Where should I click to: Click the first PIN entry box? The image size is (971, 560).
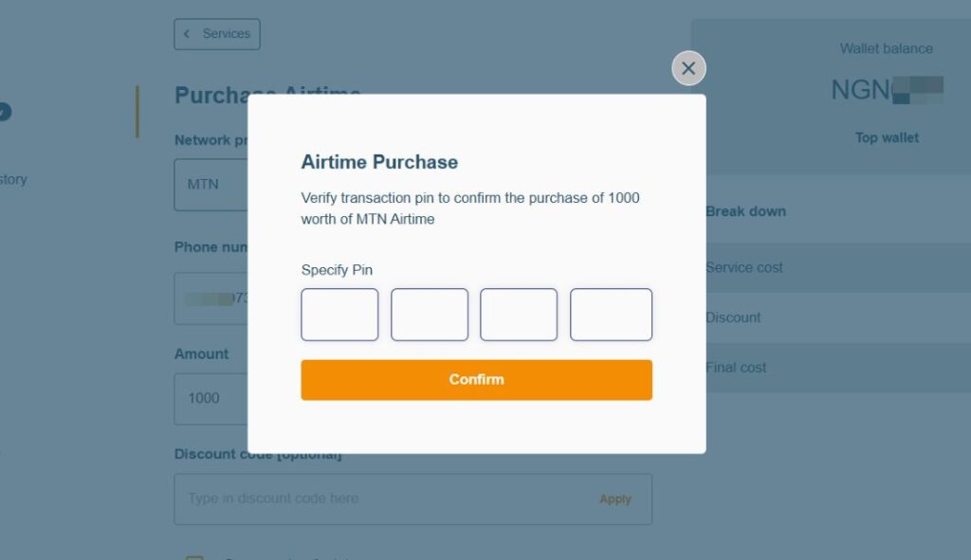[x=339, y=314]
